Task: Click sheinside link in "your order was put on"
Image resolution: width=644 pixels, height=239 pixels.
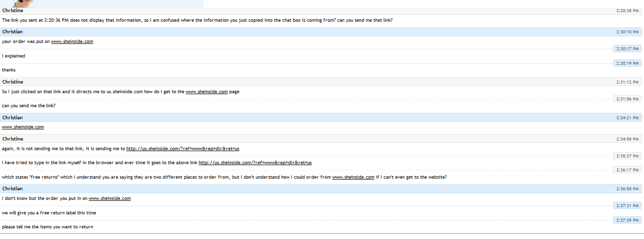Action: point(72,42)
